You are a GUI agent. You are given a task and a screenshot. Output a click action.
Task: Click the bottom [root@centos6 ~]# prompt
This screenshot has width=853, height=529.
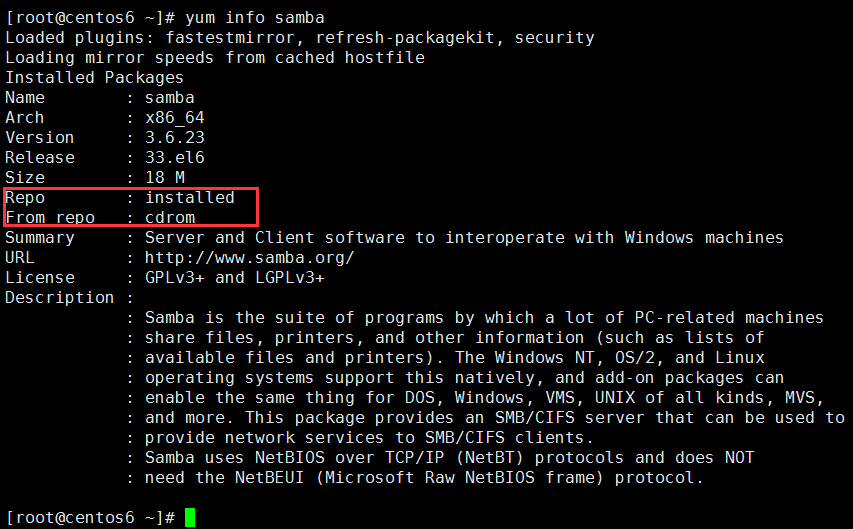click(90, 518)
